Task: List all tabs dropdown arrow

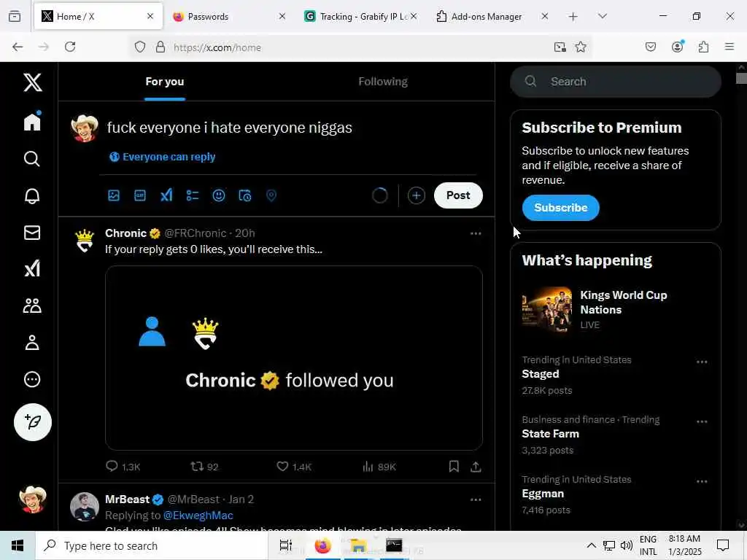Action: coord(602,16)
